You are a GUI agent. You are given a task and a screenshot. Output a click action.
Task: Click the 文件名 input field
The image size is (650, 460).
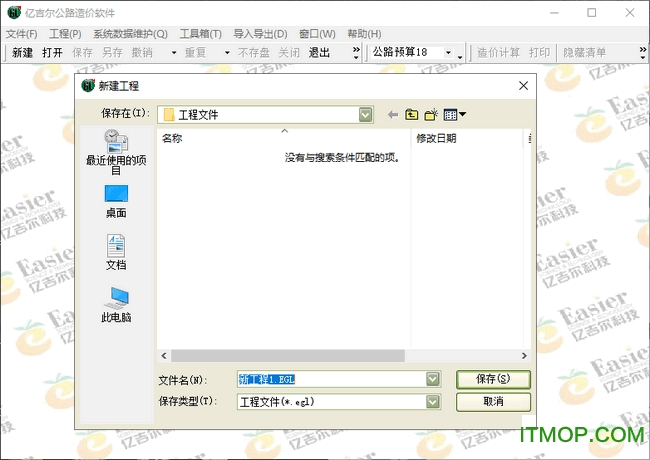(332, 379)
